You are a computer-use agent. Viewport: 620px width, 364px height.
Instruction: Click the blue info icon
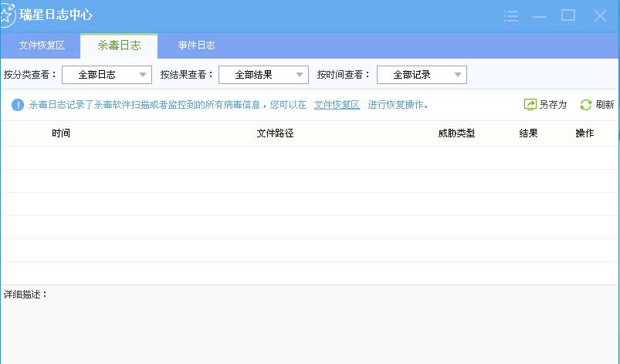click(x=18, y=105)
